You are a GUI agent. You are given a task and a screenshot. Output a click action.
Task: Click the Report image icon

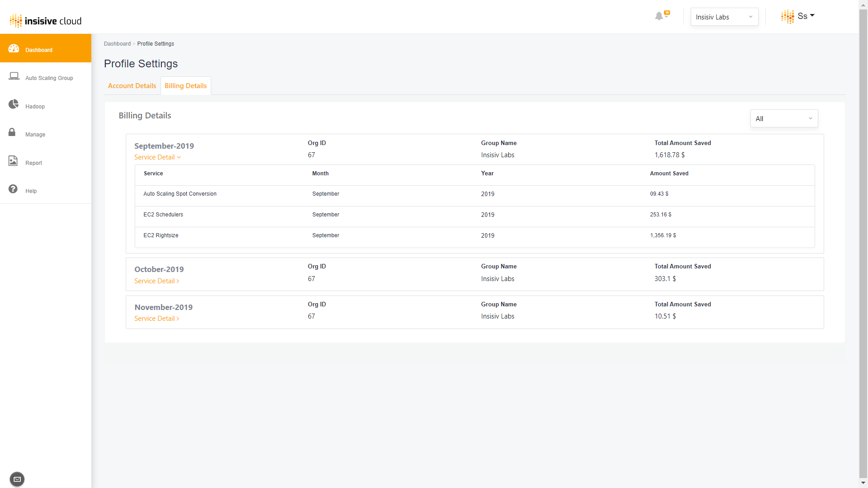click(x=13, y=161)
